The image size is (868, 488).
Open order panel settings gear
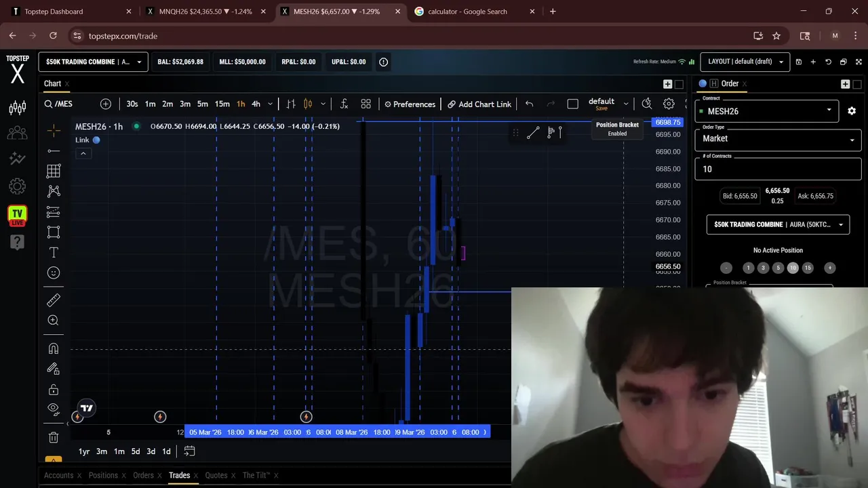(852, 111)
